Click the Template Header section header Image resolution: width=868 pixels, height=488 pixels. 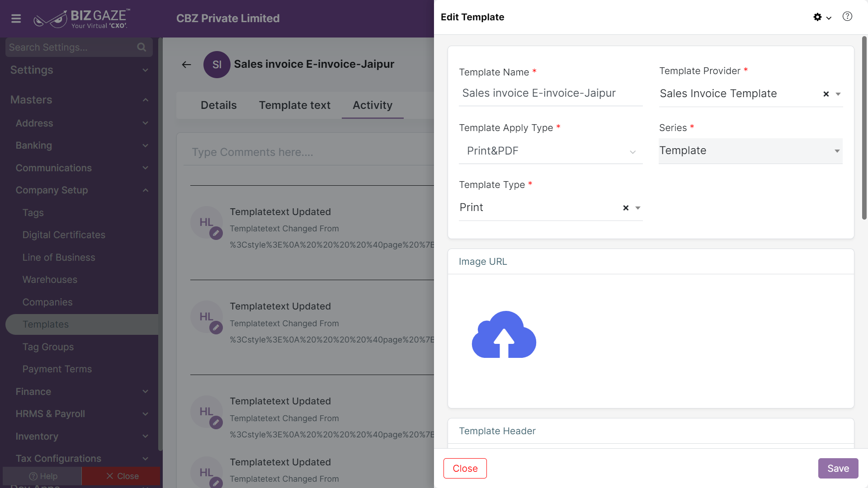651,431
